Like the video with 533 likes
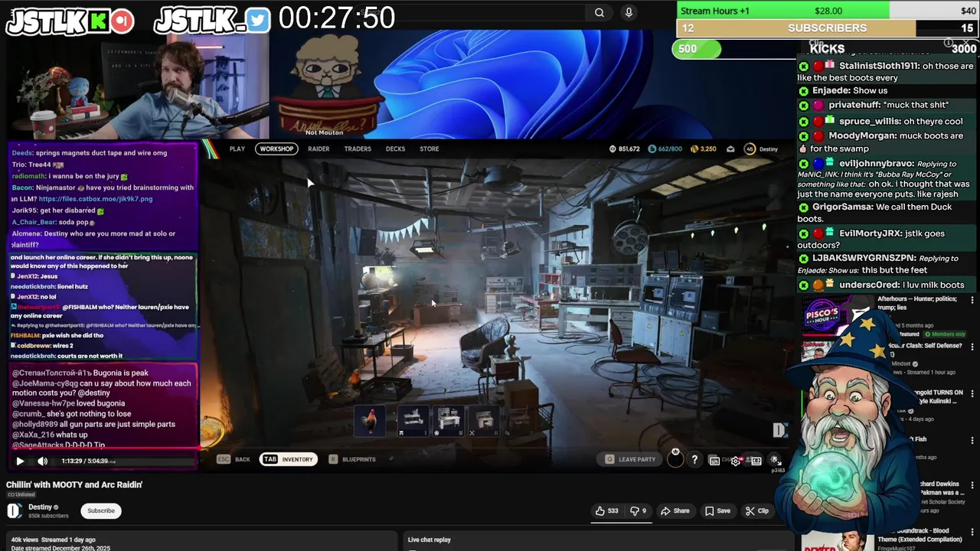The width and height of the screenshot is (980, 551). [607, 510]
